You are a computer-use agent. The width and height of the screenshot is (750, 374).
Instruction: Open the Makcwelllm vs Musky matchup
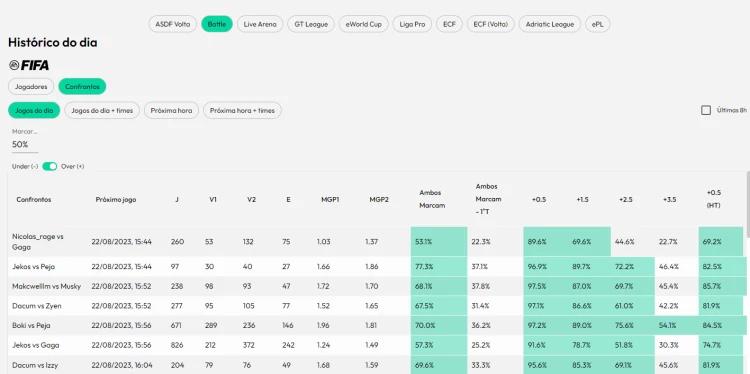click(46, 286)
